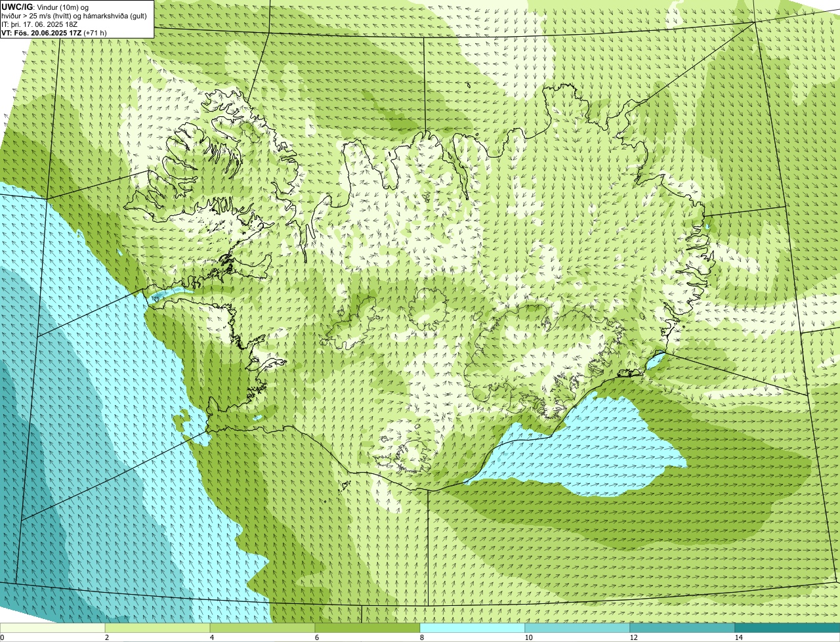The width and height of the screenshot is (840, 642).
Task: Click the olive green 6–8 m/s legend swatch
Action: (x=367, y=628)
